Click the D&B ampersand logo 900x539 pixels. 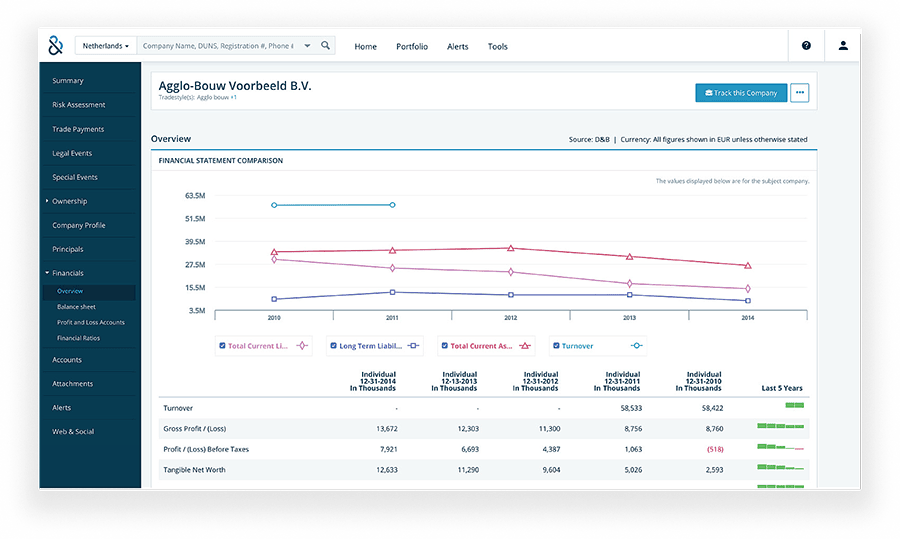pos(55,45)
